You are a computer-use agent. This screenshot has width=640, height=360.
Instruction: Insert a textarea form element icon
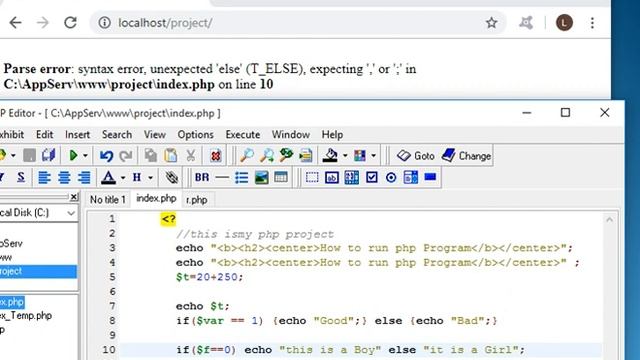point(351,177)
